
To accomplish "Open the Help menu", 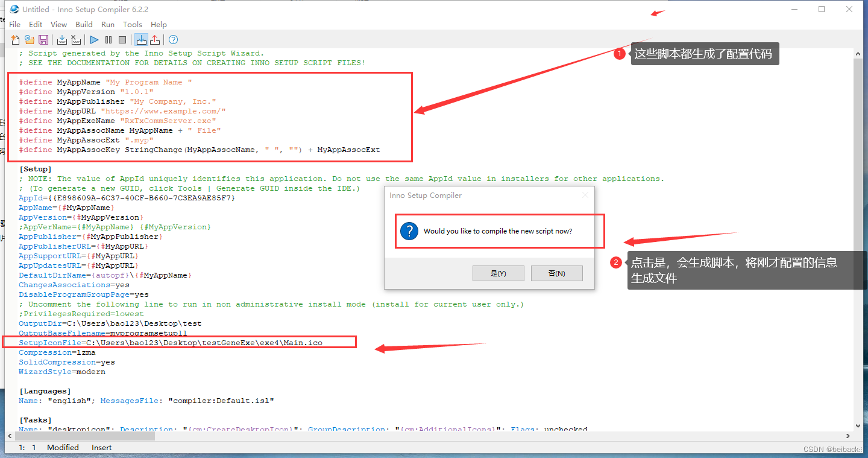I will click(x=159, y=24).
